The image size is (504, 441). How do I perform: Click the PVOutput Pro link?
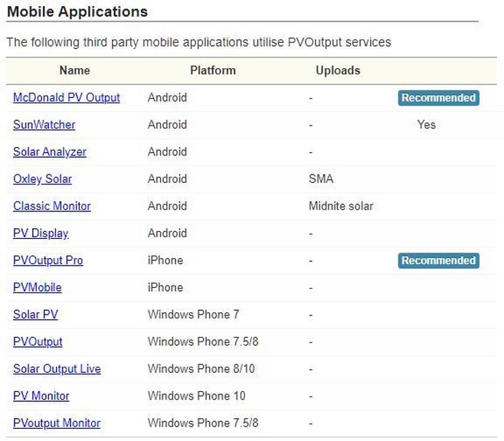[48, 260]
